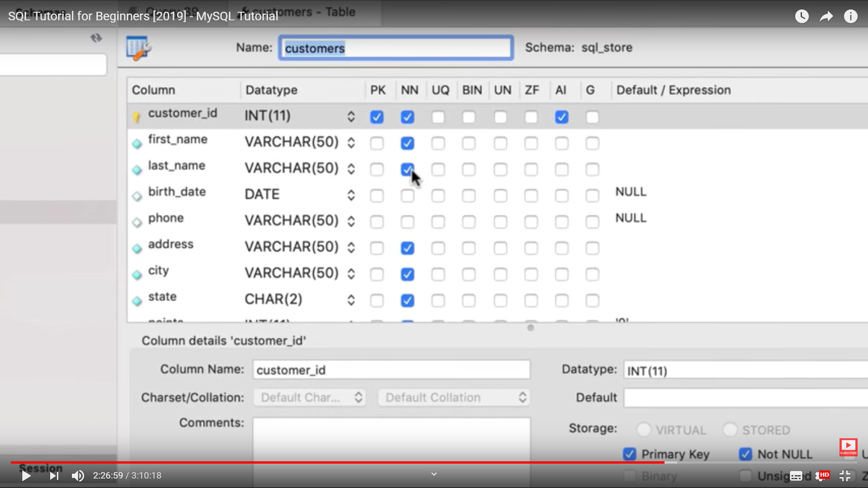Click the Watch later clock icon

pos(802,17)
